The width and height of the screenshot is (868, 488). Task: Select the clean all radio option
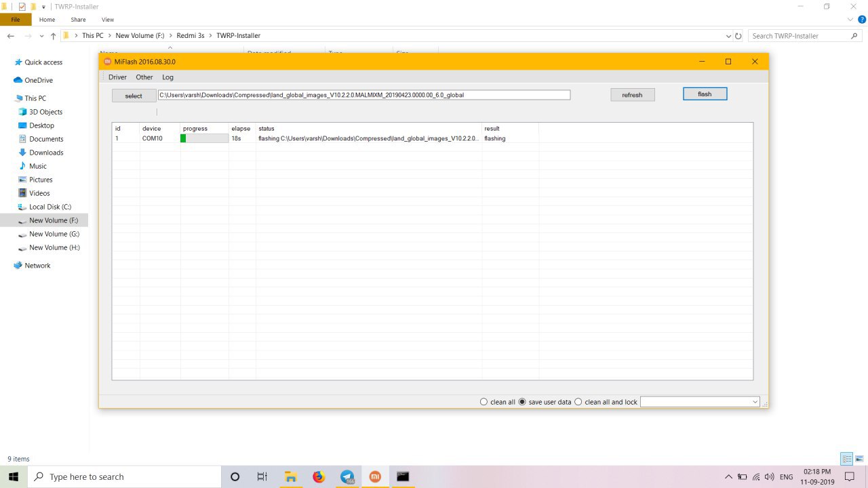point(497,402)
